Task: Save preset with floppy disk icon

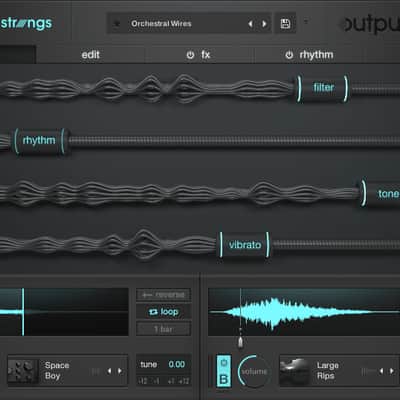Action: 285,24
